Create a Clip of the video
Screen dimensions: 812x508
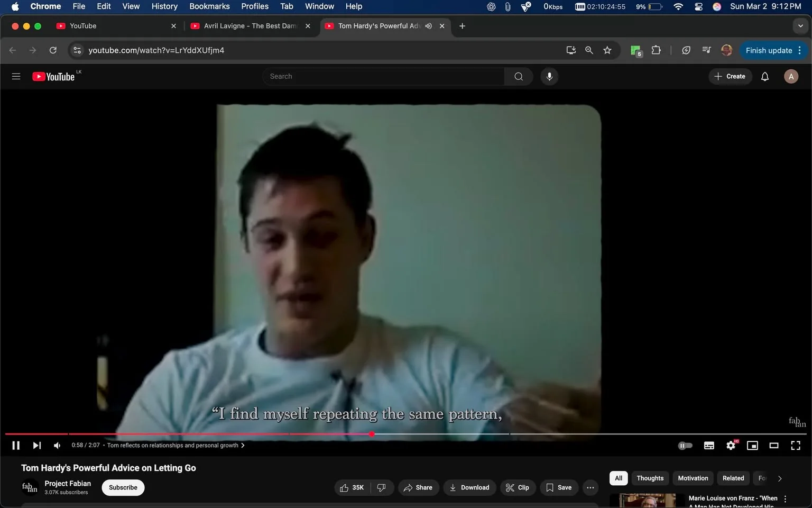518,487
